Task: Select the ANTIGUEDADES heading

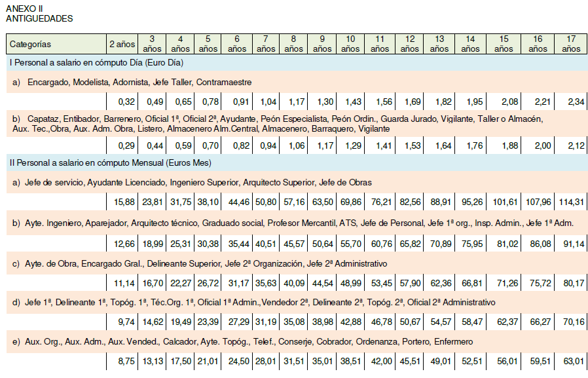Action: [x=39, y=18]
